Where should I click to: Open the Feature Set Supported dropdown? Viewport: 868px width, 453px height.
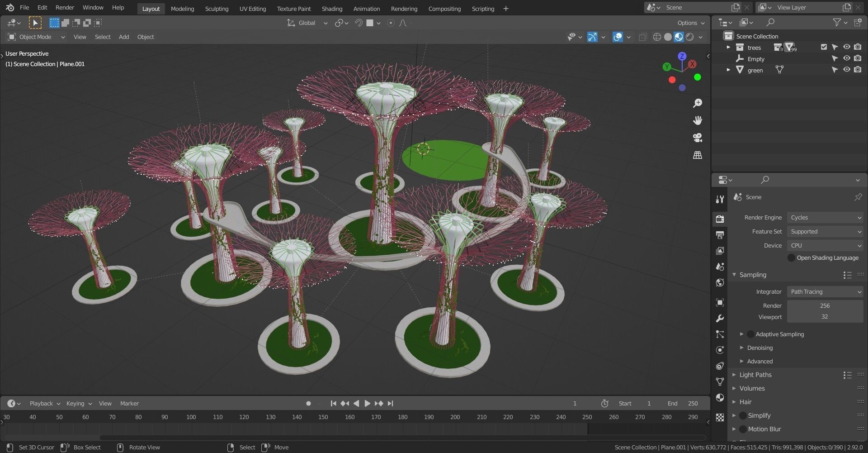pyautogui.click(x=825, y=232)
